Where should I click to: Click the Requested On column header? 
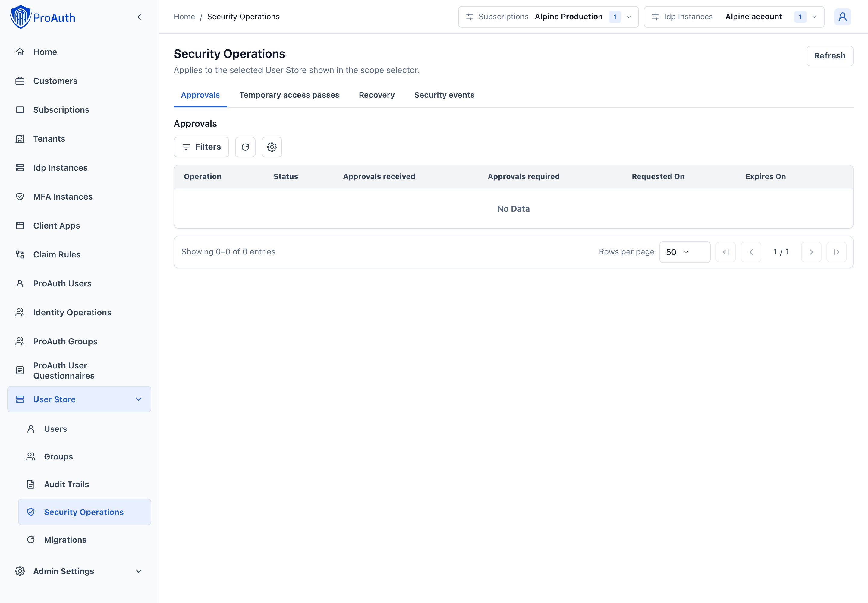coord(658,176)
